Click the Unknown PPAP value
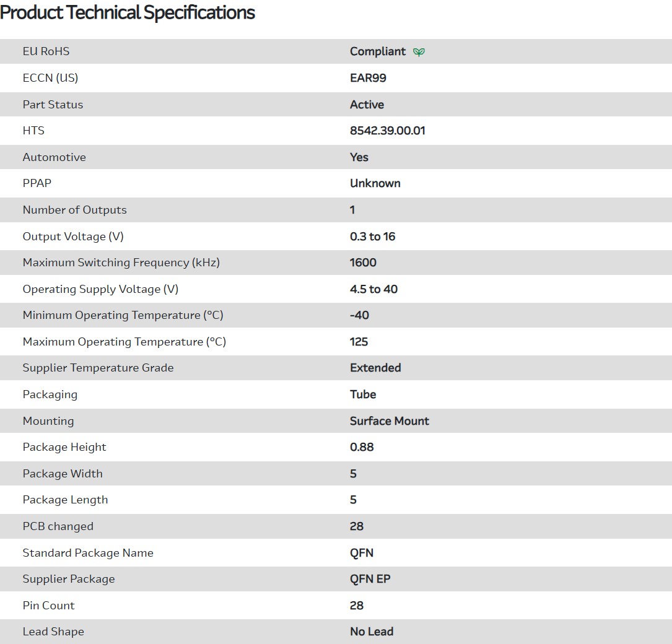Viewport: 672px width, 644px height. (x=375, y=183)
